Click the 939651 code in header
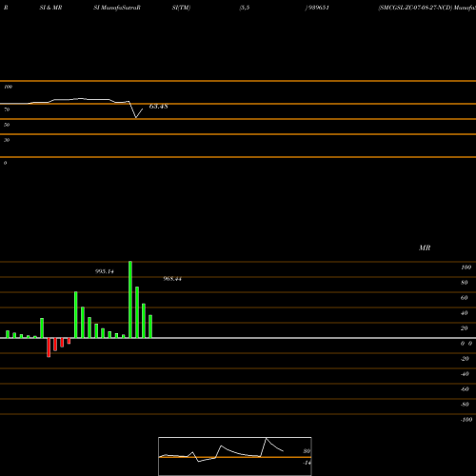The image size is (476, 476). click(318, 8)
